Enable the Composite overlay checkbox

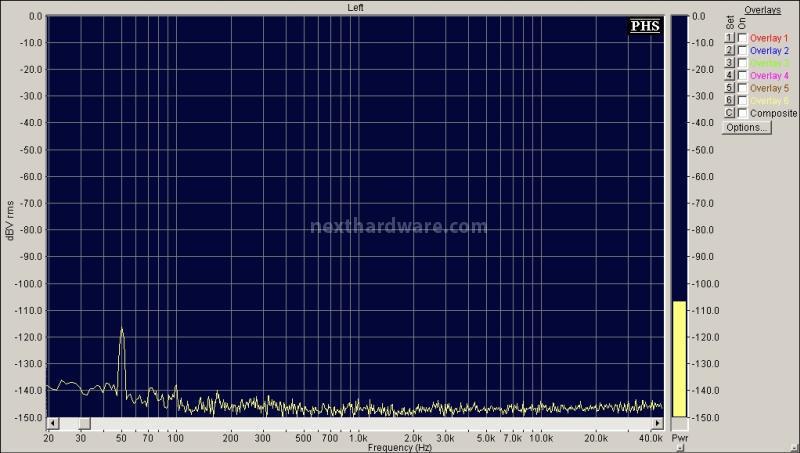(x=742, y=113)
